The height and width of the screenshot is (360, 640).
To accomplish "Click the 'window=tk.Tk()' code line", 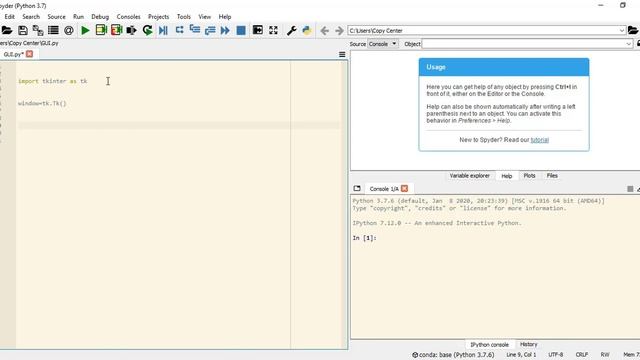I will (x=42, y=103).
